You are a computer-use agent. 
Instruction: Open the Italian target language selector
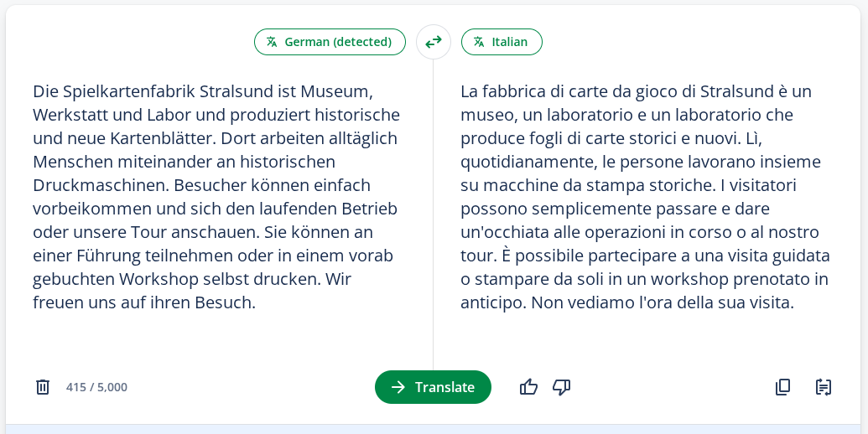(502, 42)
